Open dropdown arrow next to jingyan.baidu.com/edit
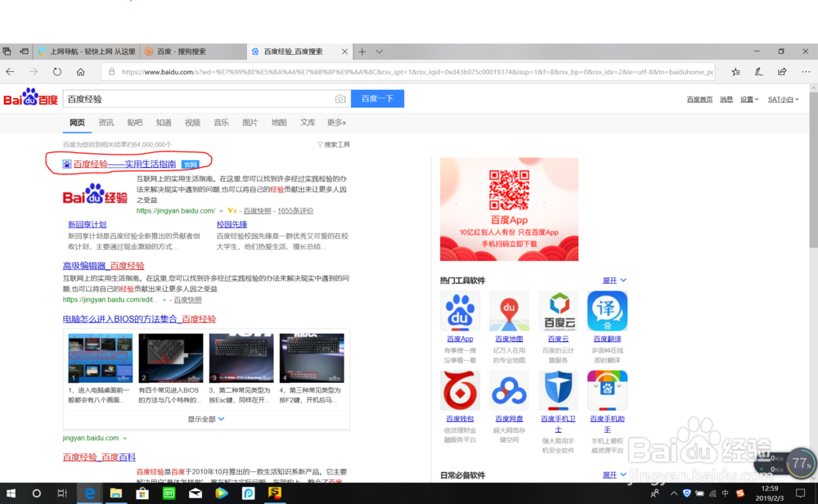This screenshot has height=504, width=818. (x=164, y=300)
